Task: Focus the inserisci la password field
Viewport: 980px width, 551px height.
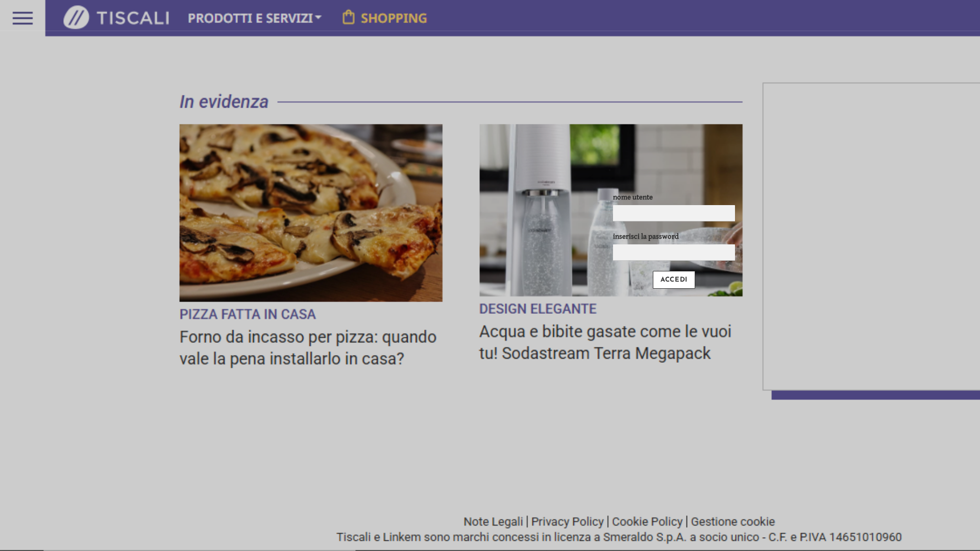Action: pyautogui.click(x=674, y=253)
